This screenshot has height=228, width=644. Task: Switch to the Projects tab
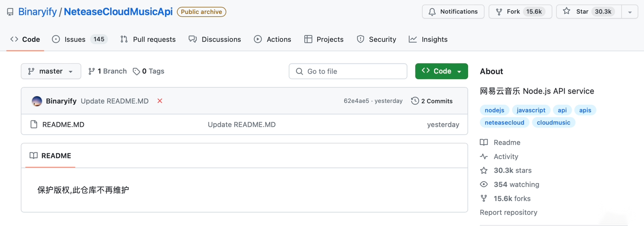[x=324, y=40]
